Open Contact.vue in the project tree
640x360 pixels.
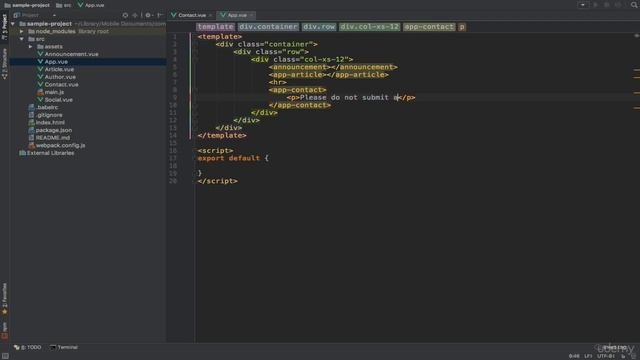[x=61, y=84]
